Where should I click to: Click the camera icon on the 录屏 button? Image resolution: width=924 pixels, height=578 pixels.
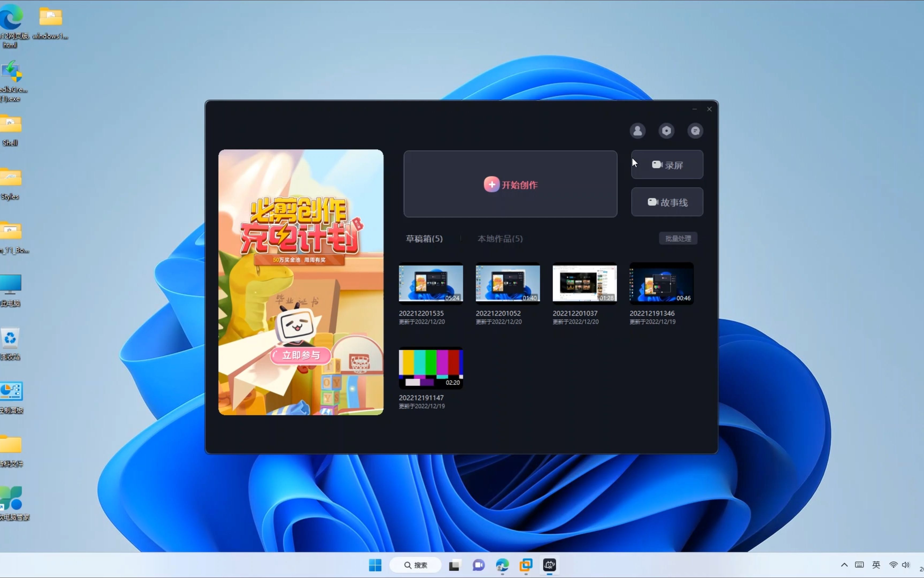point(657,165)
